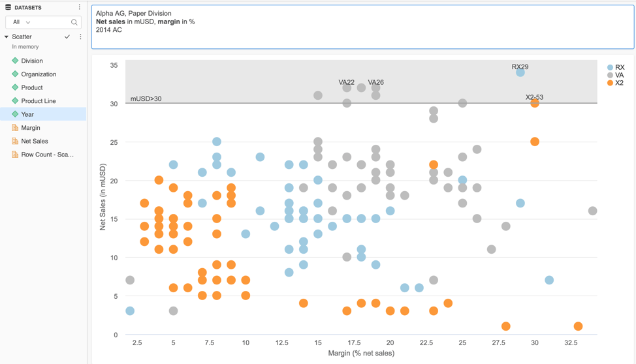Click the Organization dimension diamond icon
Image resolution: width=636 pixels, height=364 pixels.
(15, 74)
